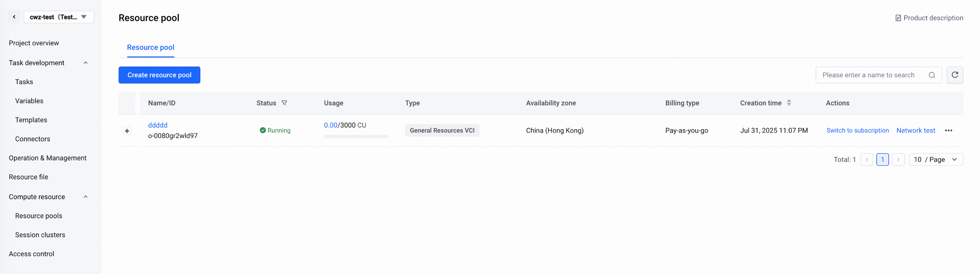Select Resource pools in the sidebar
The image size is (980, 274).
tap(39, 216)
